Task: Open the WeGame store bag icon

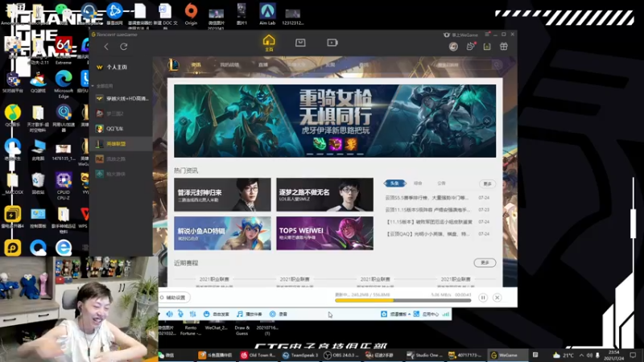Action: pyautogui.click(x=300, y=43)
